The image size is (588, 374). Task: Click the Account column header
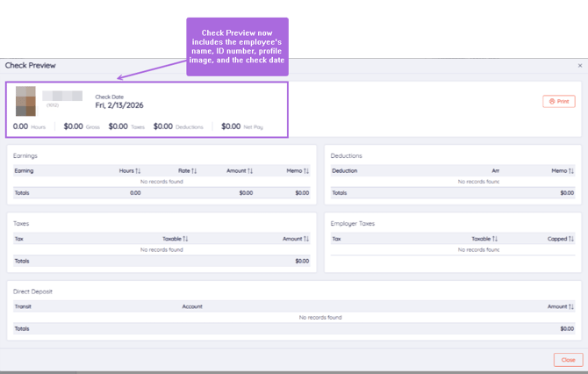point(192,306)
